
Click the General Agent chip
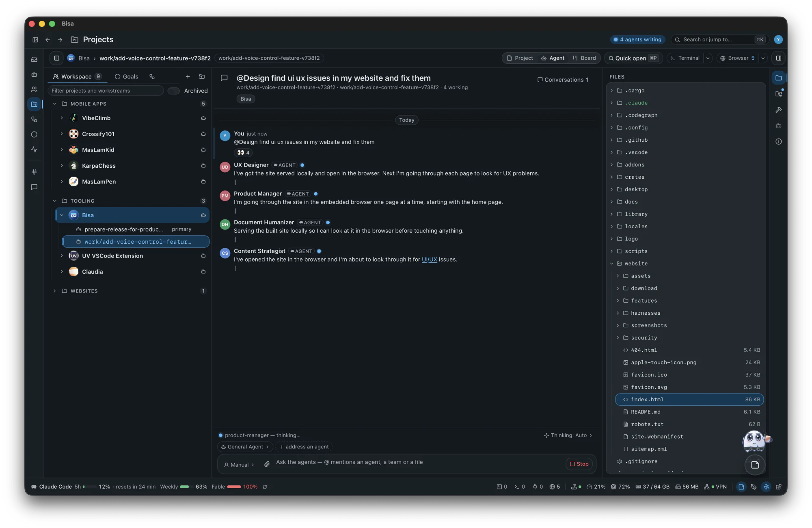click(x=245, y=447)
